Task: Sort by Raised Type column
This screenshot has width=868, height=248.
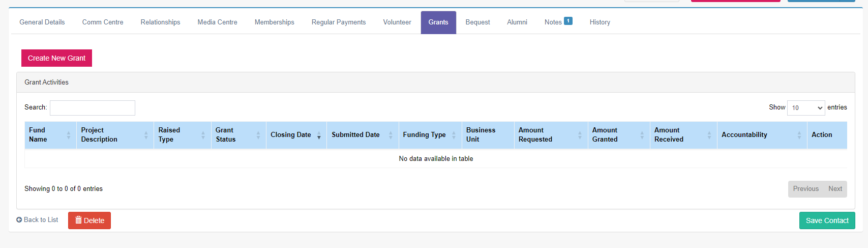Action: (x=182, y=135)
